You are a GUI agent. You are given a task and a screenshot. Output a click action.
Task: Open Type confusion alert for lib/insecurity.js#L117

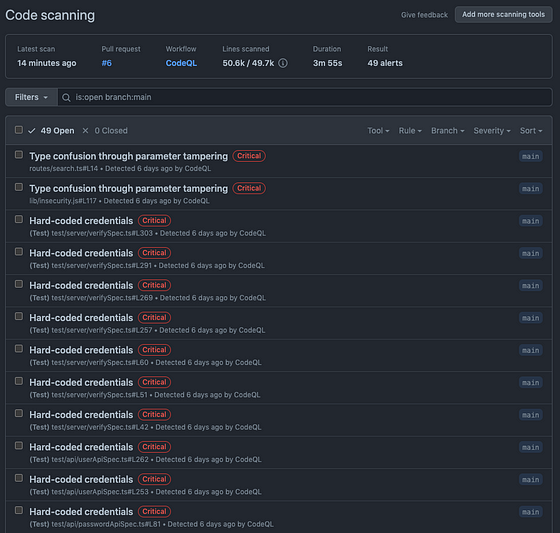128,189
